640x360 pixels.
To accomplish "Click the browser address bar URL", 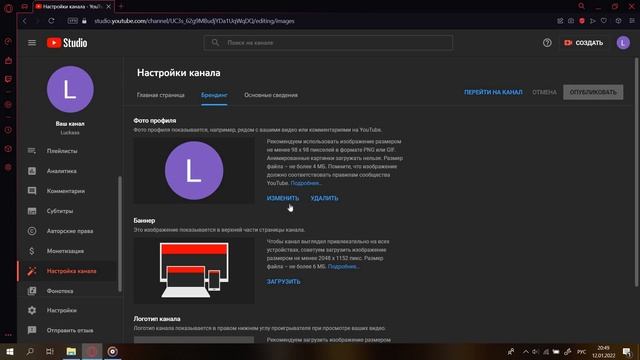I will [194, 21].
